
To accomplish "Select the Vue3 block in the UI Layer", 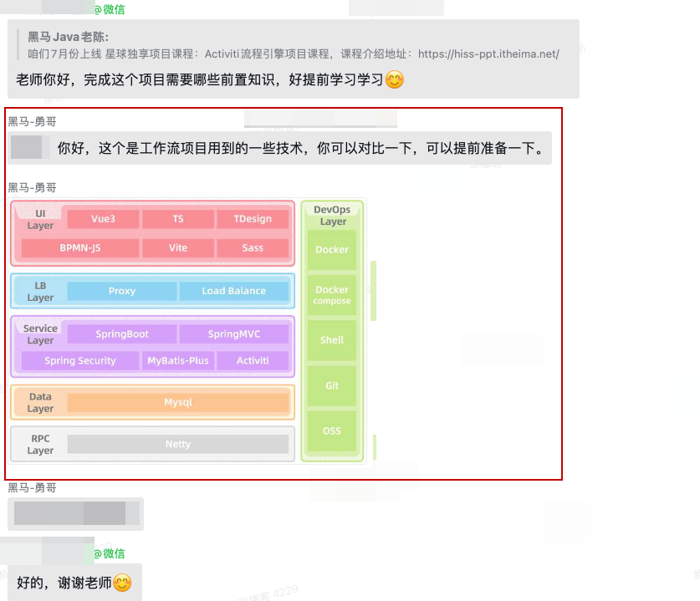I will pyautogui.click(x=105, y=218).
